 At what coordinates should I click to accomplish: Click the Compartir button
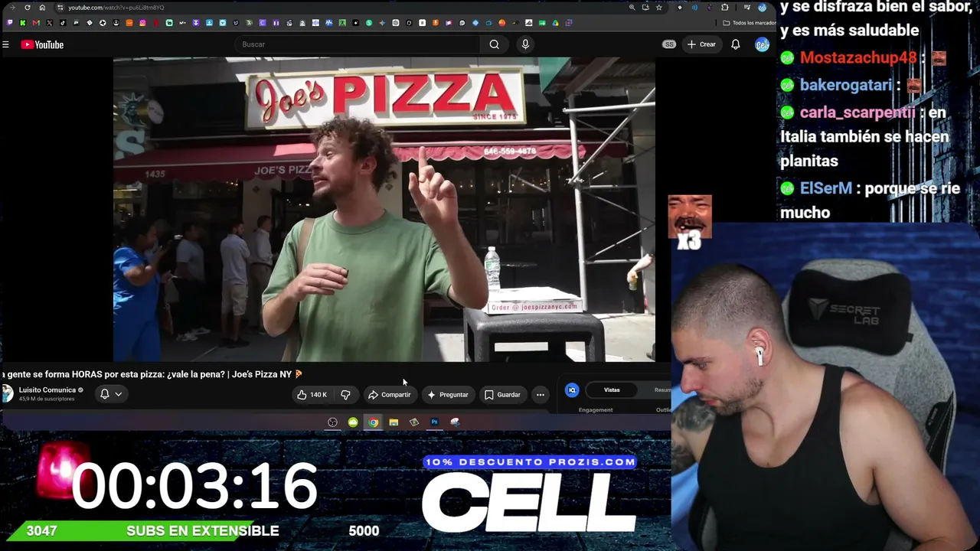(389, 395)
